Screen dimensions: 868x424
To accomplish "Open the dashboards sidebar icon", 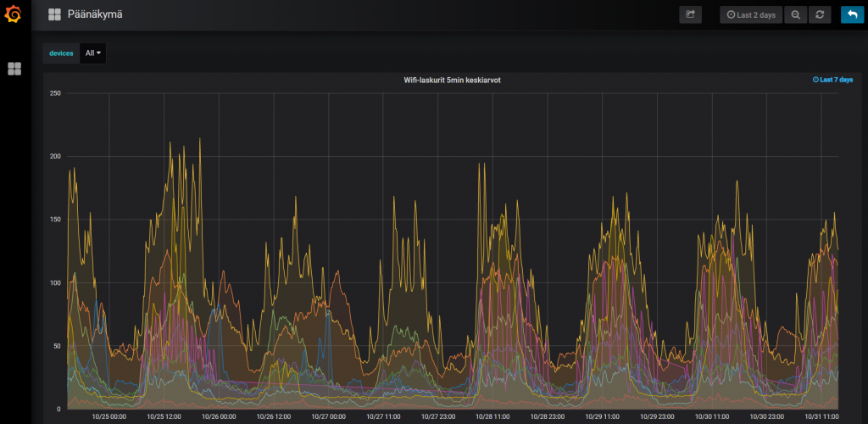I will [14, 69].
